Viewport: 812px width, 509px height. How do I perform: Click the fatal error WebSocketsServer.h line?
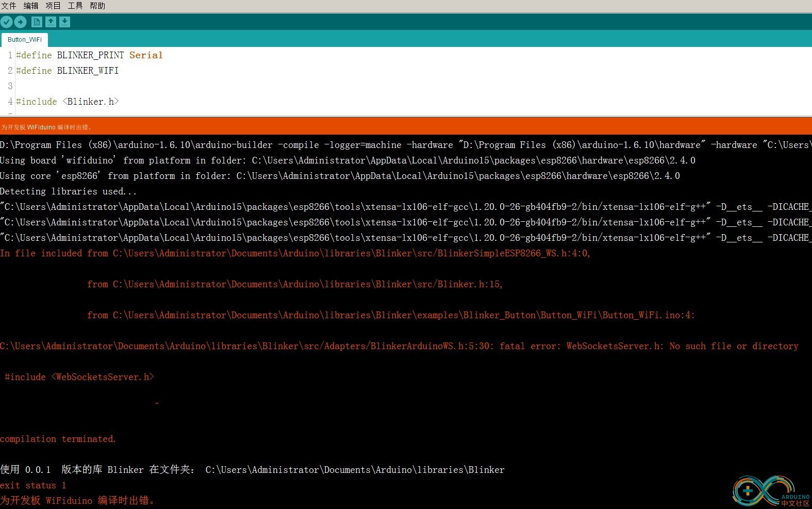pyautogui.click(x=399, y=346)
